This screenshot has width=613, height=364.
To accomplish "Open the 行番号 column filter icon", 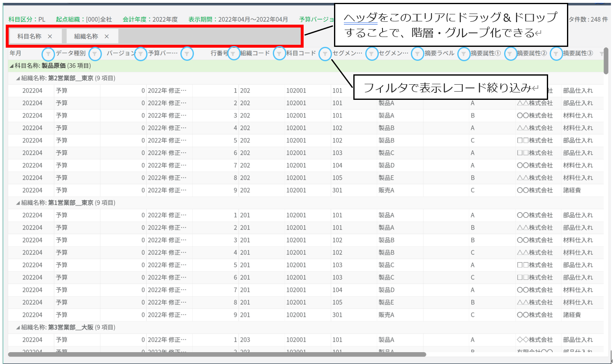I will tap(233, 54).
